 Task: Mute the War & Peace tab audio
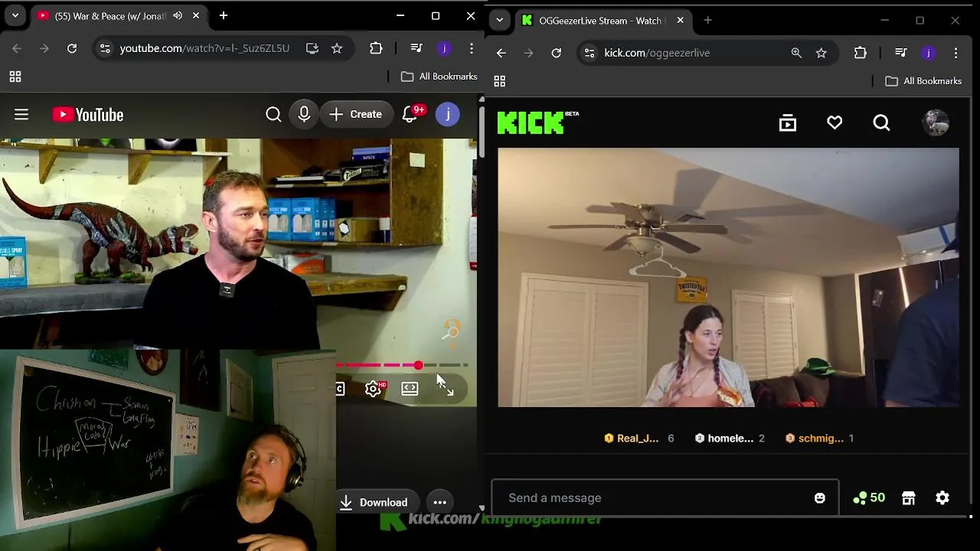point(178,15)
